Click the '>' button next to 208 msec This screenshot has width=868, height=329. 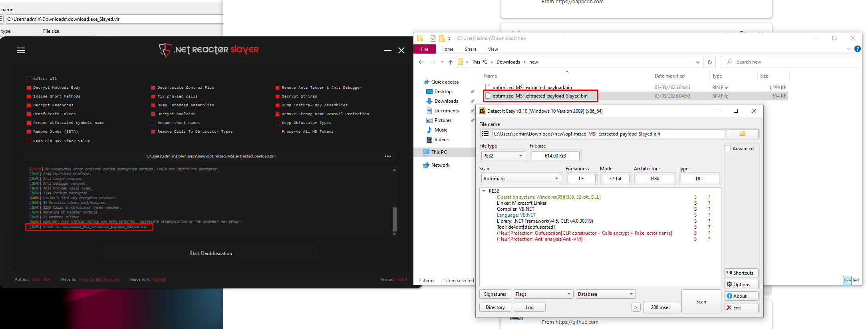636,307
